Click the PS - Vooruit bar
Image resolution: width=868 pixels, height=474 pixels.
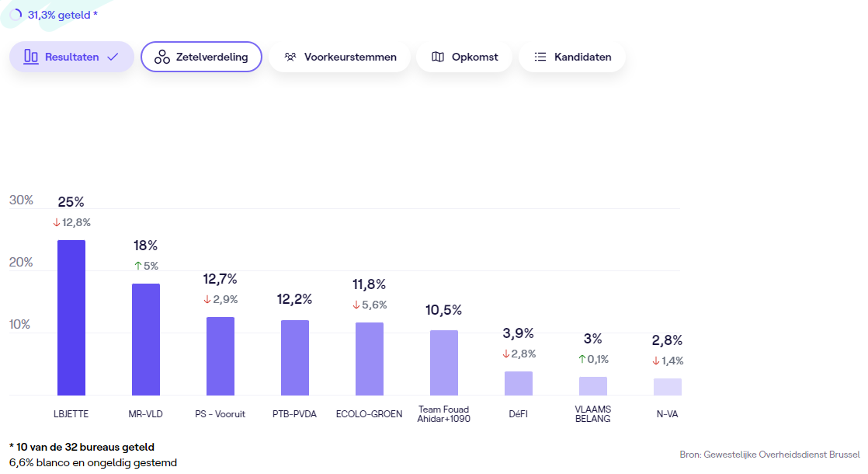(220, 356)
